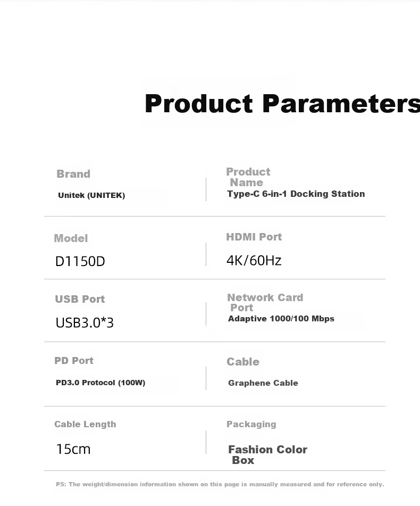Select the PD Port label
Screen dimensions: 420x506
(x=74, y=360)
